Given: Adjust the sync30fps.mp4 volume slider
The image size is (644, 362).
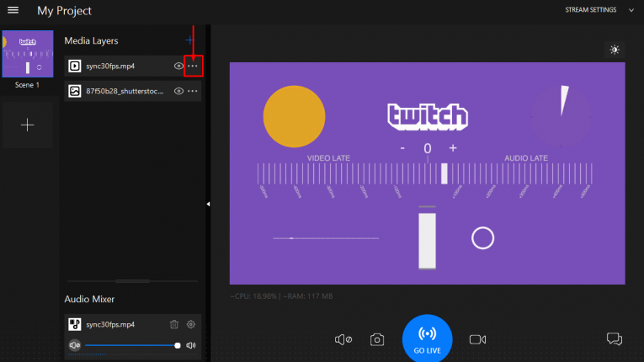Looking at the screenshot, I should 131,345.
